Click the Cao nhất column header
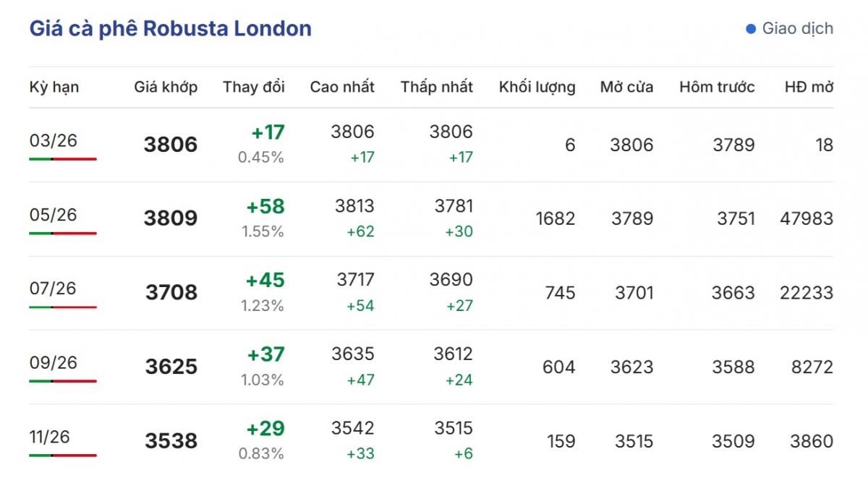 tap(342, 88)
